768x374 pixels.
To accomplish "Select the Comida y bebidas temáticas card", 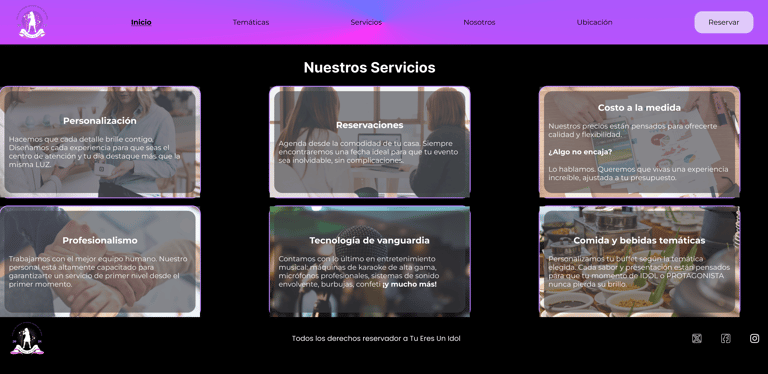I will [x=640, y=261].
